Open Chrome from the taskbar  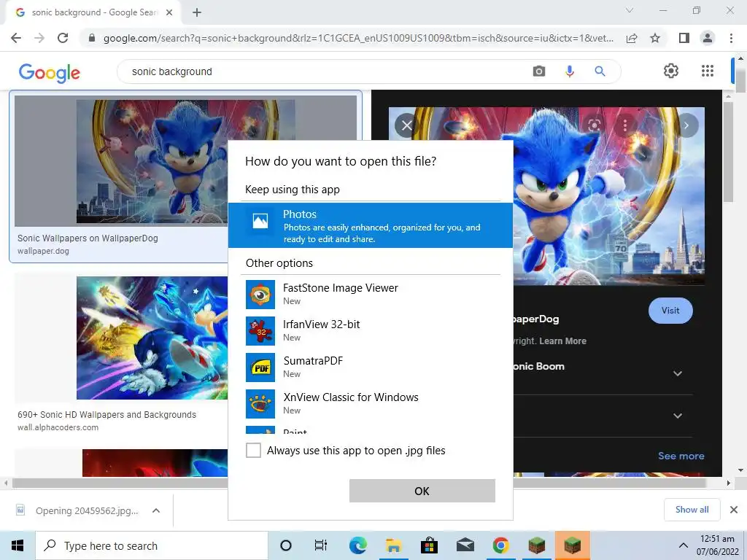tap(500, 545)
